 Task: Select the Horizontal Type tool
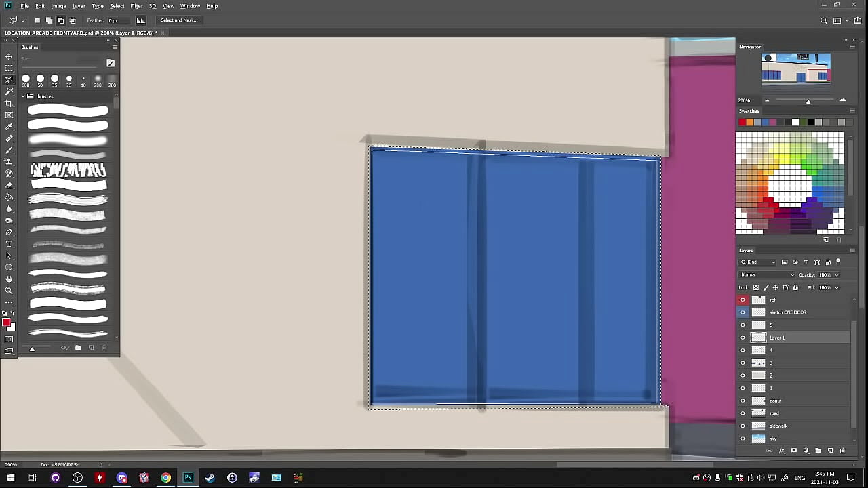pyautogui.click(x=9, y=244)
